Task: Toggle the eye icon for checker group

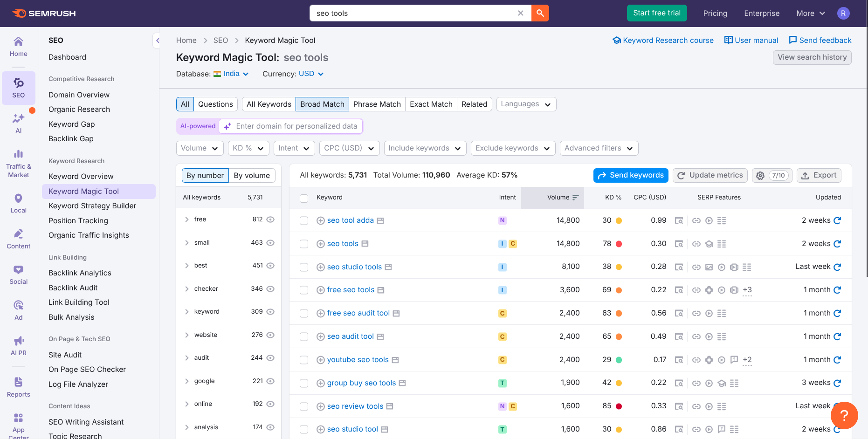Action: click(270, 289)
